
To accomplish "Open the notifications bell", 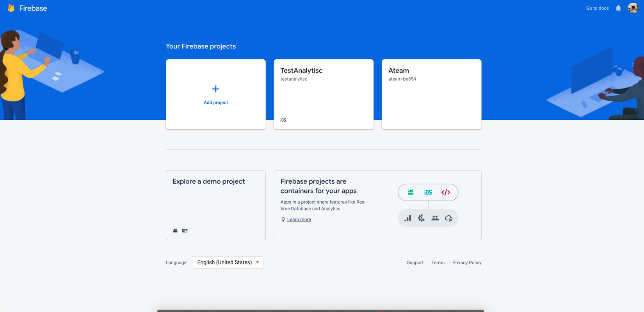I will click(618, 8).
